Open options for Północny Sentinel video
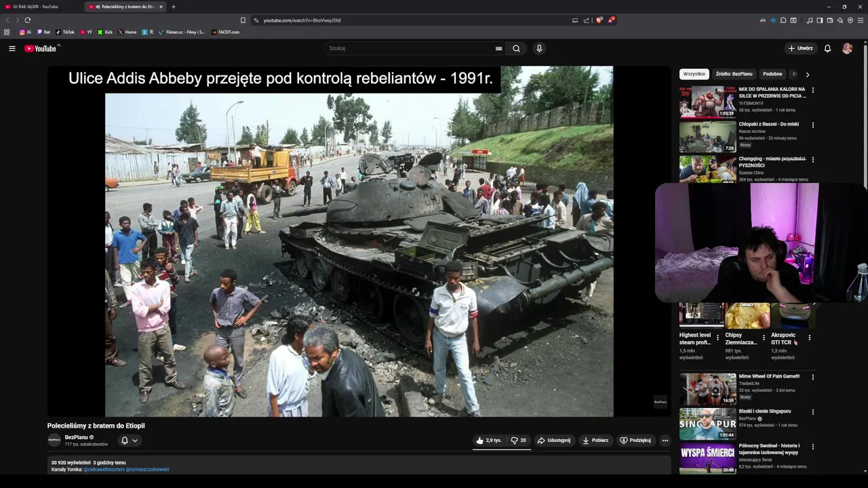The image size is (868, 488). (x=813, y=447)
